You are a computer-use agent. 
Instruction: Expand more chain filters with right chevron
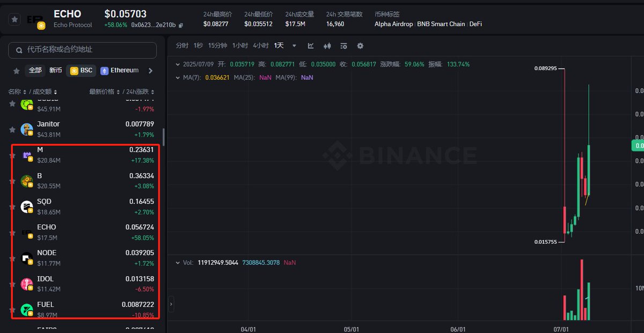150,71
